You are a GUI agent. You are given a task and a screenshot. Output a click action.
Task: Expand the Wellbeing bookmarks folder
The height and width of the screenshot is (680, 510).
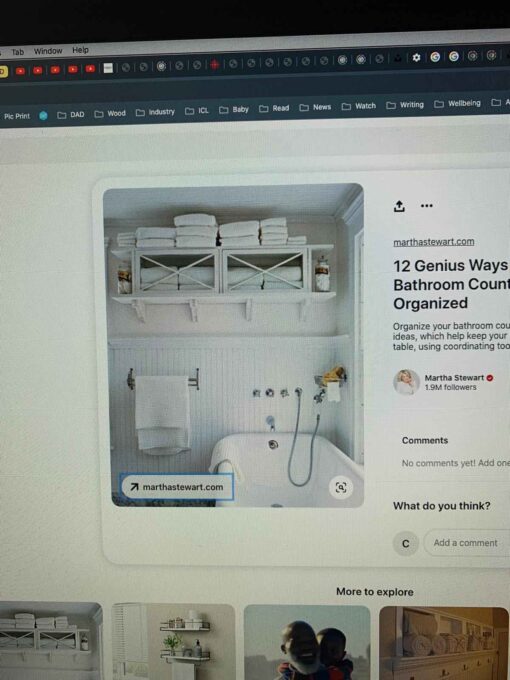point(458,104)
